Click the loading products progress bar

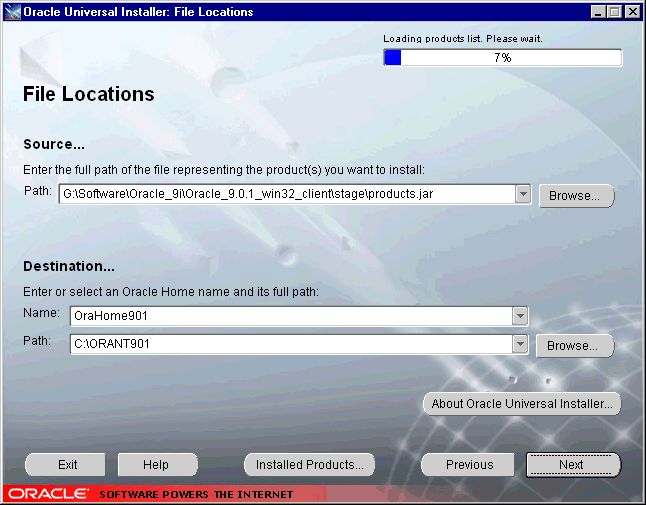pyautogui.click(x=503, y=57)
